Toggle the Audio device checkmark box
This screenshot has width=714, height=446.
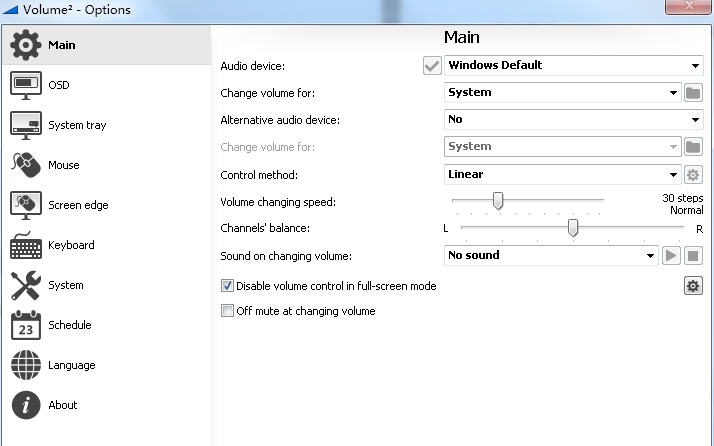coord(432,66)
